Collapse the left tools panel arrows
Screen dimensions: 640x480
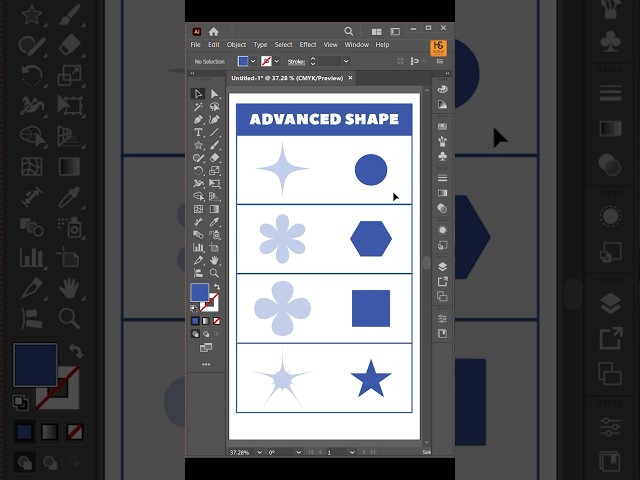(192, 73)
